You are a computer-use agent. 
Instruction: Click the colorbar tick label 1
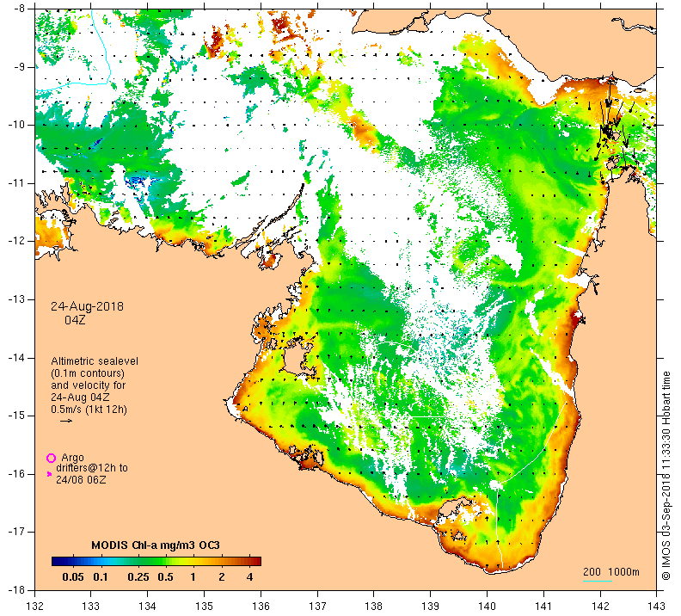click(x=193, y=577)
